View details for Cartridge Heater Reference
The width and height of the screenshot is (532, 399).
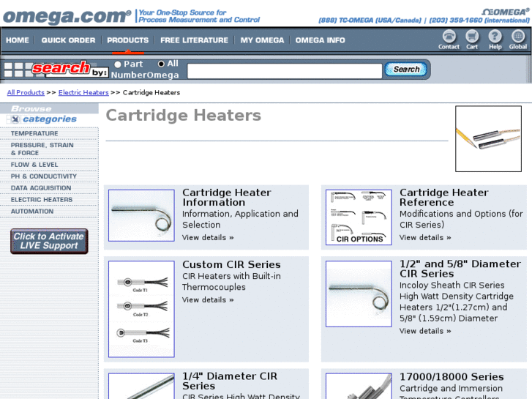point(425,237)
